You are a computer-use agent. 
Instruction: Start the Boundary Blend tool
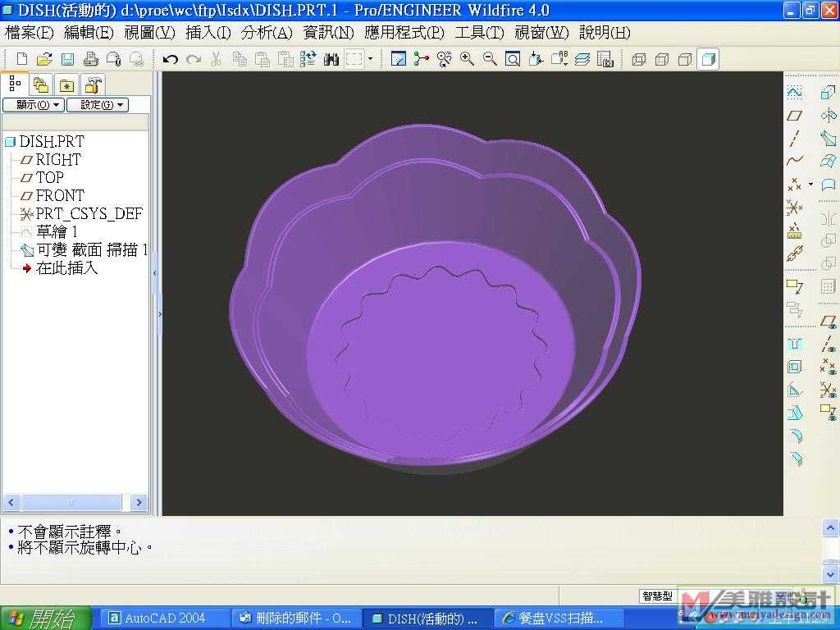coord(829,161)
